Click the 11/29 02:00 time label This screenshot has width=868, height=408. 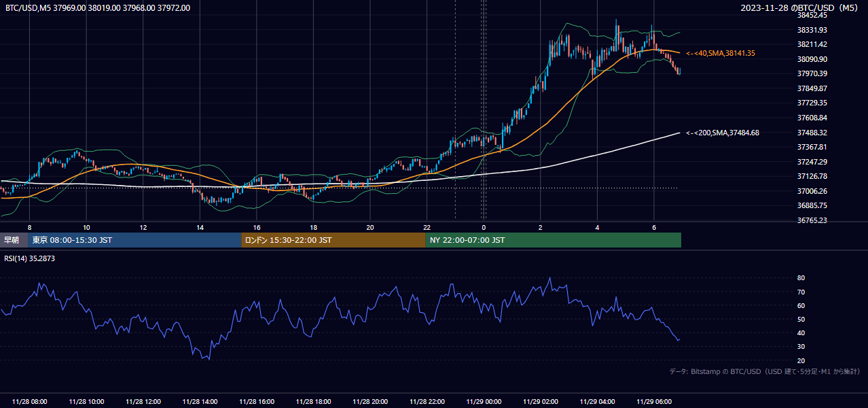pos(541,402)
